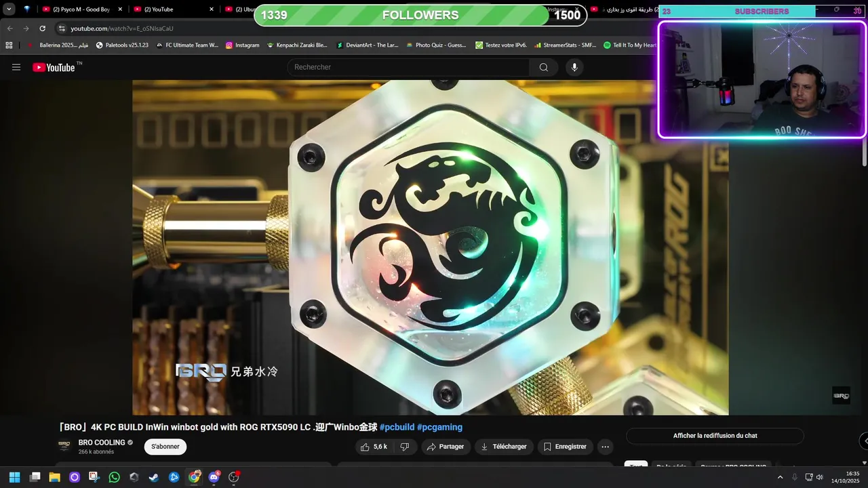868x488 pixels.
Task: Expand hidden system tray icons chevron
Action: (780, 477)
